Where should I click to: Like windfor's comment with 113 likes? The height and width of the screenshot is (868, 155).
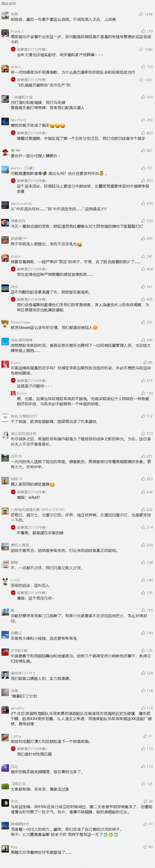tap(147, 708)
